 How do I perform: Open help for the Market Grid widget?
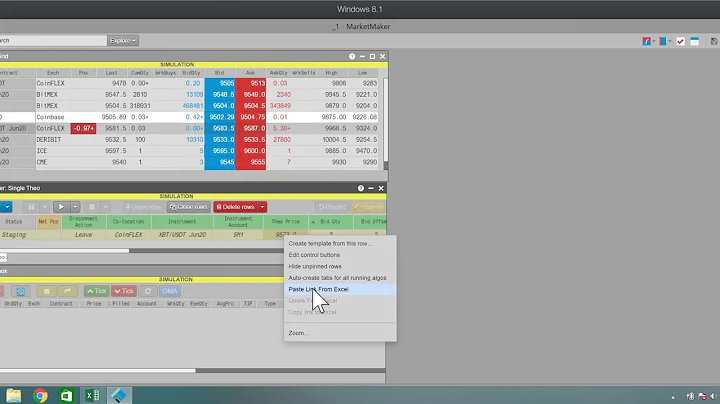352,56
